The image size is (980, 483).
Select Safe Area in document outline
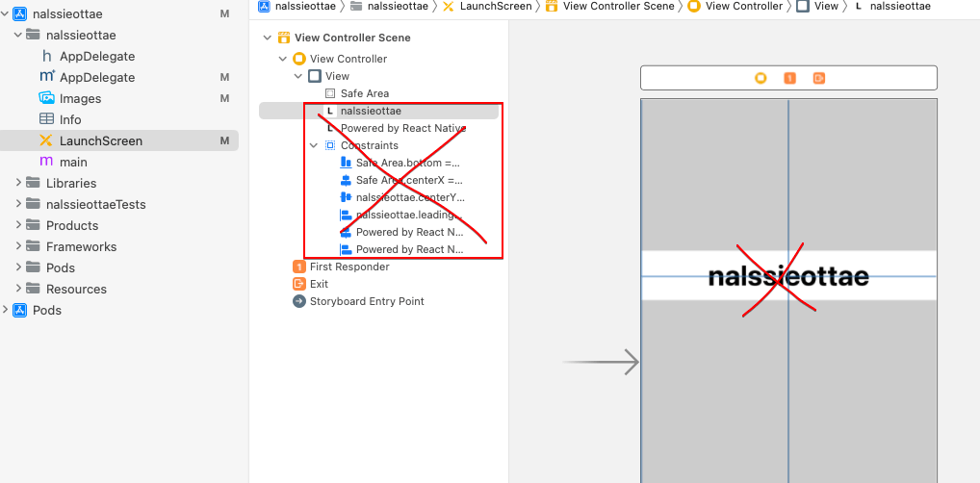point(365,93)
